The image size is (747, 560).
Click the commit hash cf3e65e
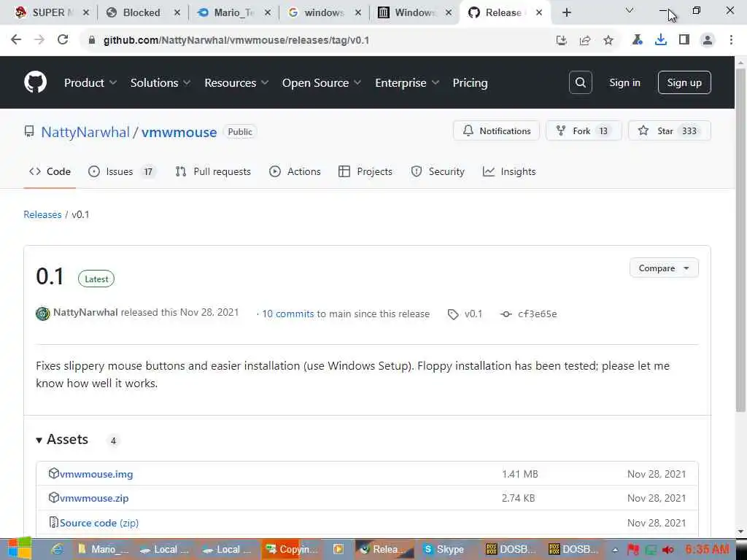tap(537, 314)
